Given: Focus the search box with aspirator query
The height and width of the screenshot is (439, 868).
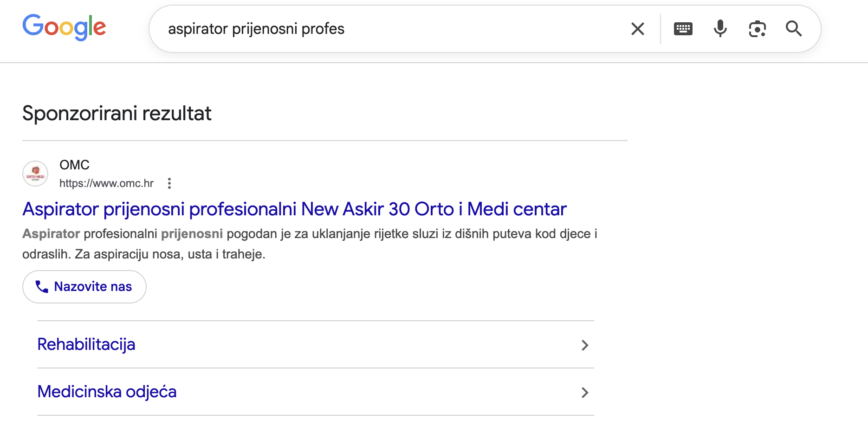Looking at the screenshot, I should point(390,29).
